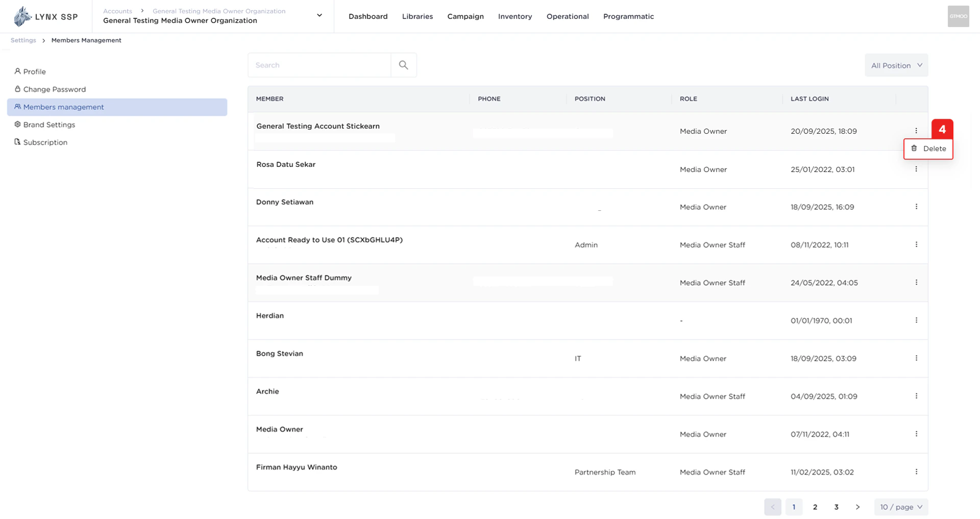Click General Testing Media Owner Organization breadcrumb

point(219,11)
